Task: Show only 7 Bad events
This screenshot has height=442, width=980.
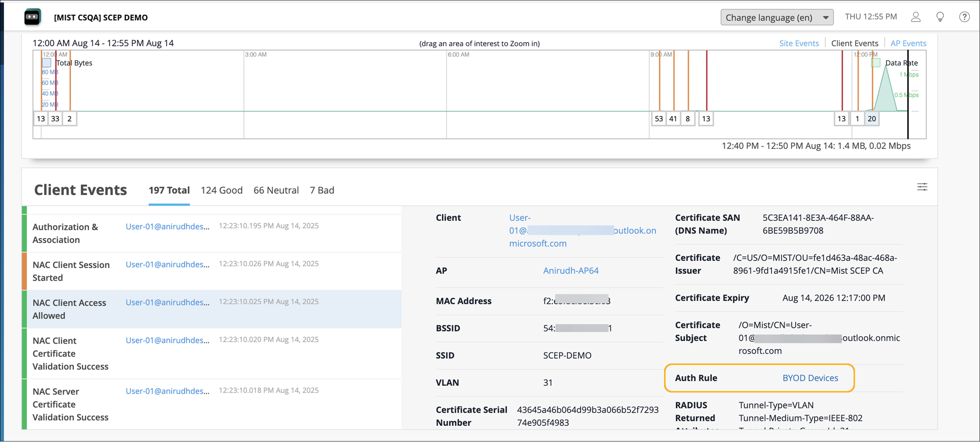Action: coord(322,190)
